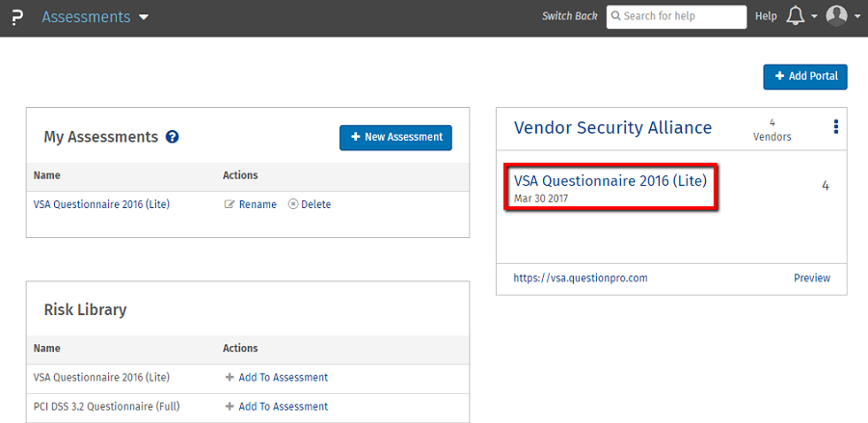868x423 pixels.
Task: Click the My Assessments help icon
Action: click(x=173, y=137)
